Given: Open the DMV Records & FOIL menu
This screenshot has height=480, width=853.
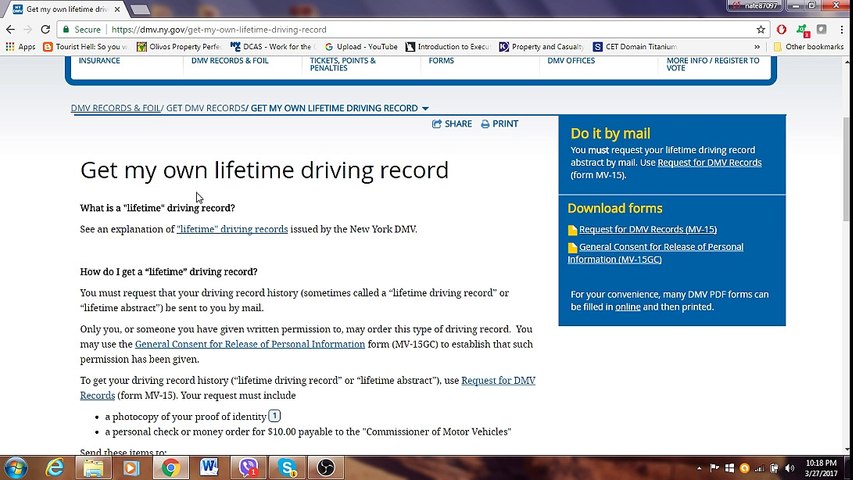Looking at the screenshot, I should click(230, 61).
